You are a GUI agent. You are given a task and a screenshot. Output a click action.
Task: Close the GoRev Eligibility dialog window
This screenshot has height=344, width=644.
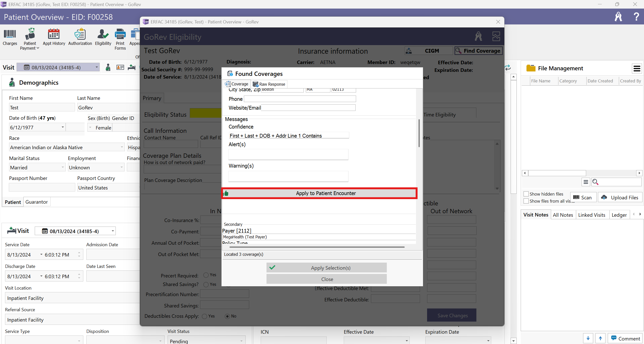point(498,22)
